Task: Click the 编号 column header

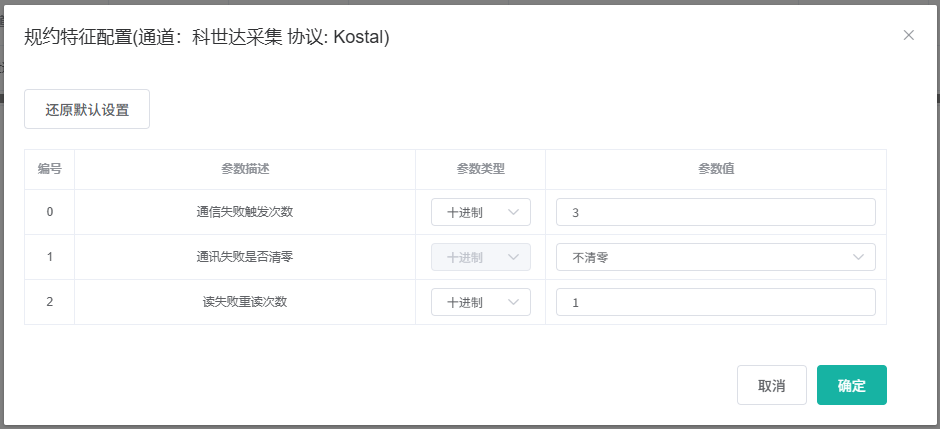Action: (x=50, y=169)
